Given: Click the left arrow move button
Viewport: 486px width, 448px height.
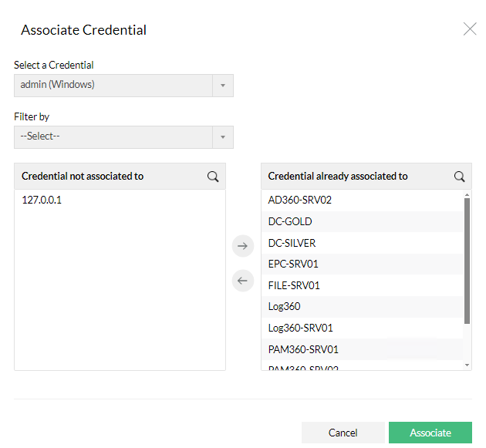Looking at the screenshot, I should coord(243,281).
